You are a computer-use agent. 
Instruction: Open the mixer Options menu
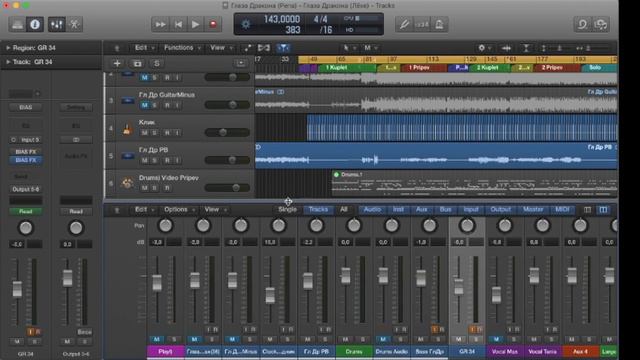point(179,210)
